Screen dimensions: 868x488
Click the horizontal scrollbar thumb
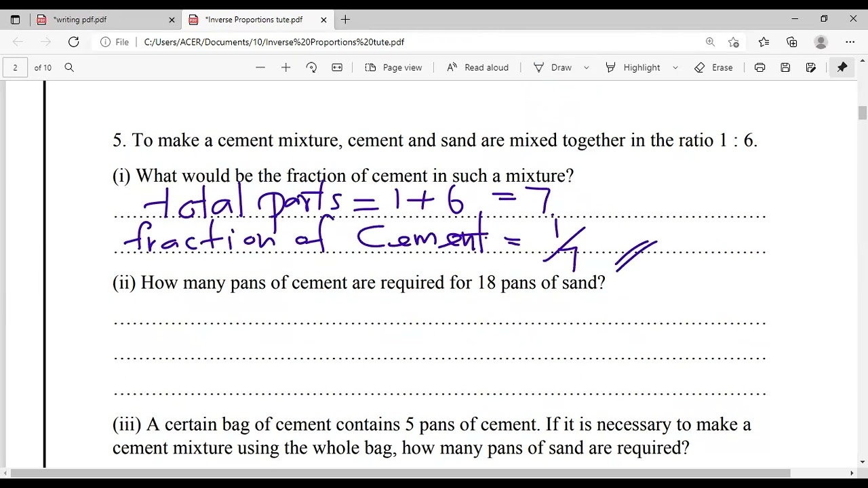(x=400, y=472)
